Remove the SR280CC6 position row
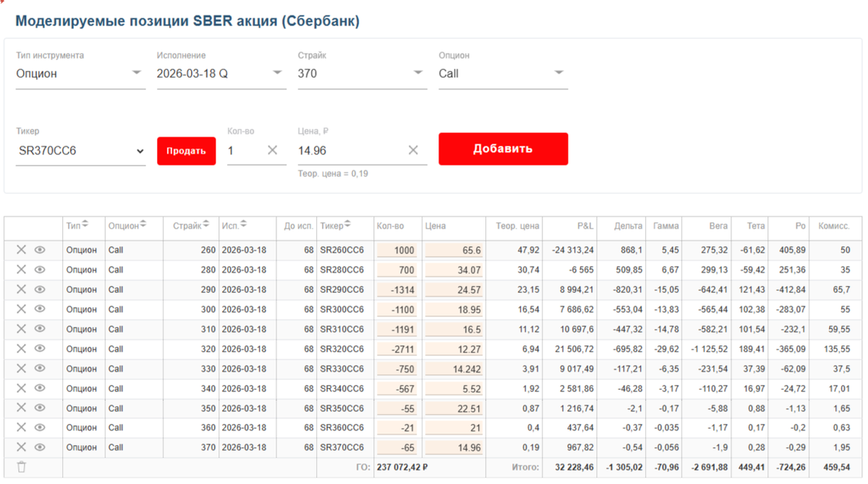Screen dimensions: 868x484 pyautogui.click(x=22, y=269)
